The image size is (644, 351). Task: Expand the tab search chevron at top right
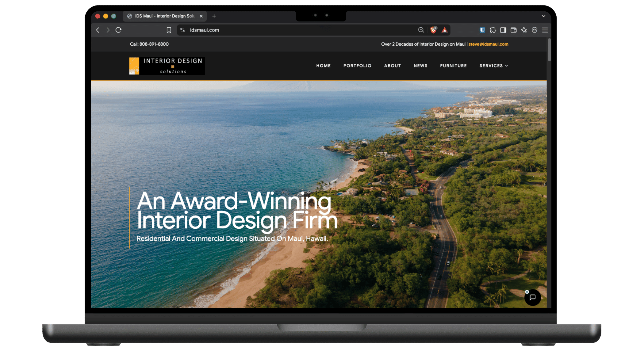(x=543, y=16)
